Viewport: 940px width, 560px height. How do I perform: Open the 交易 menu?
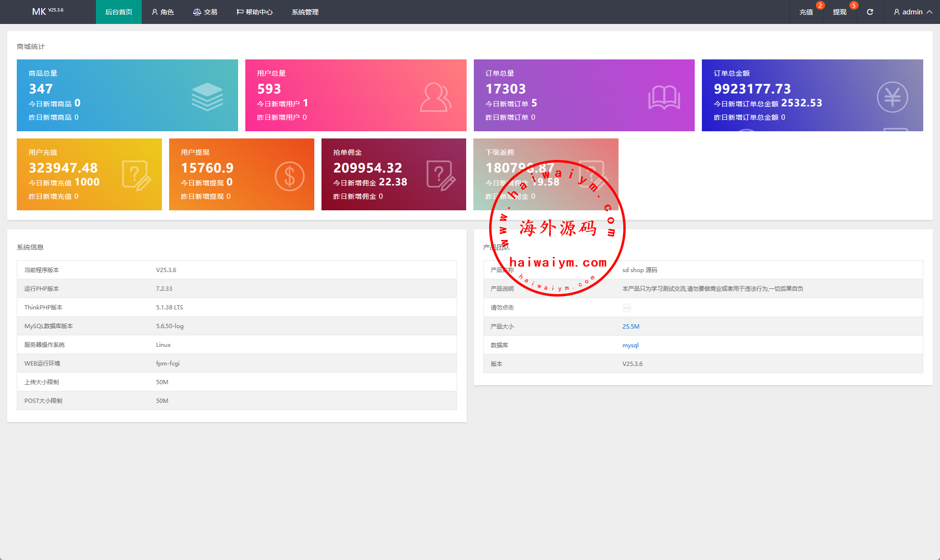pyautogui.click(x=205, y=12)
